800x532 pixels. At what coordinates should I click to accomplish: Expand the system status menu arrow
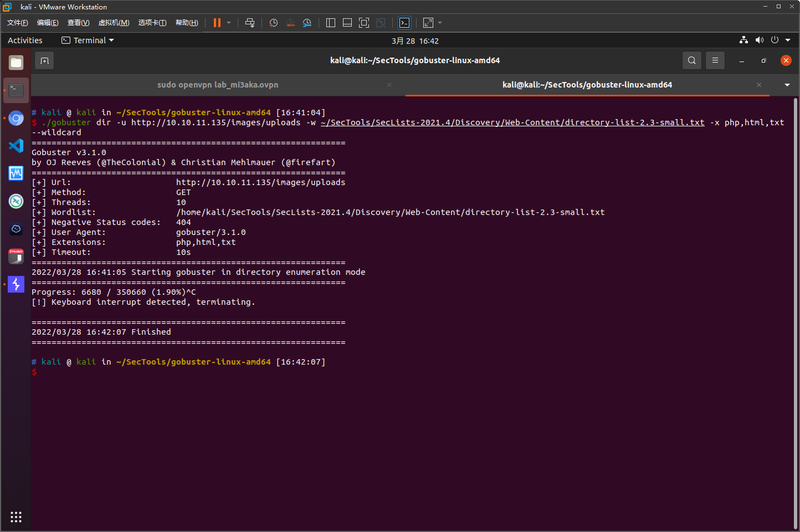pos(788,40)
